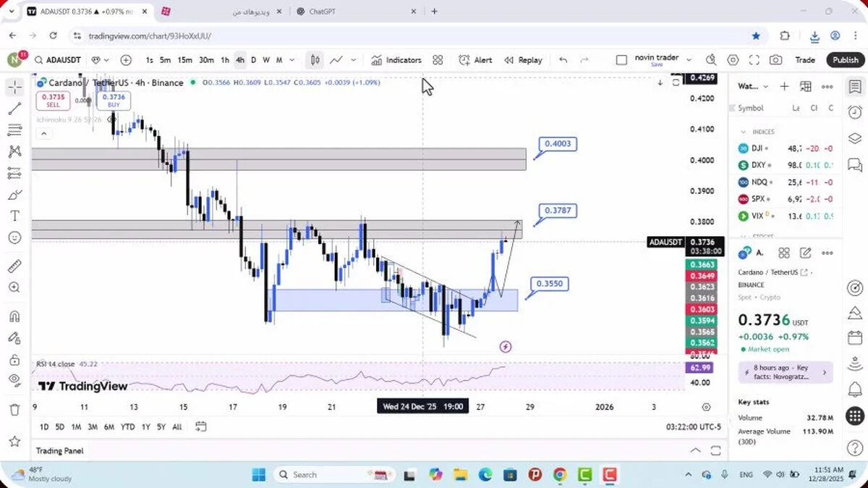Open the line tool dropdown arrow
The width and height of the screenshot is (868, 488).
pos(353,60)
